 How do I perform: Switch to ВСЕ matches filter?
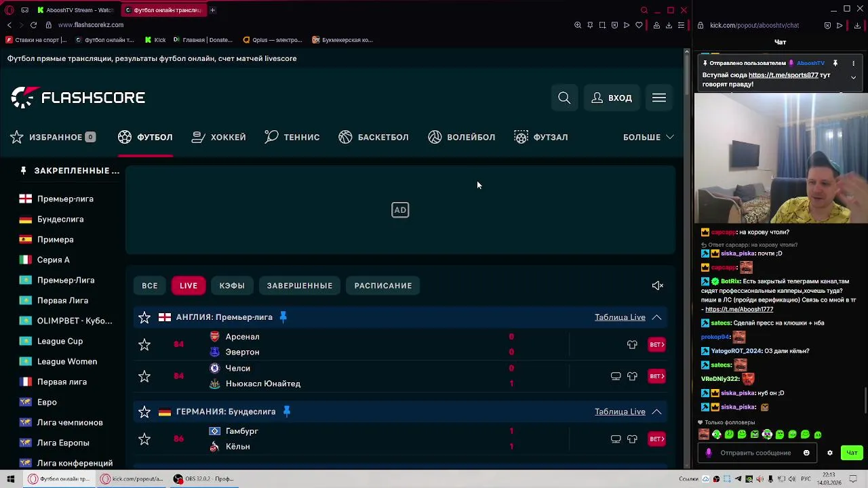click(x=150, y=285)
